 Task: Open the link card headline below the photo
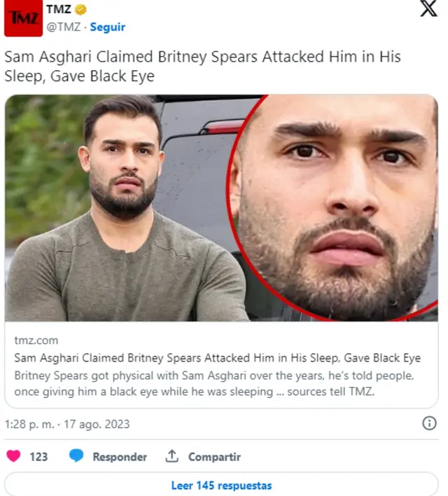[x=217, y=358]
